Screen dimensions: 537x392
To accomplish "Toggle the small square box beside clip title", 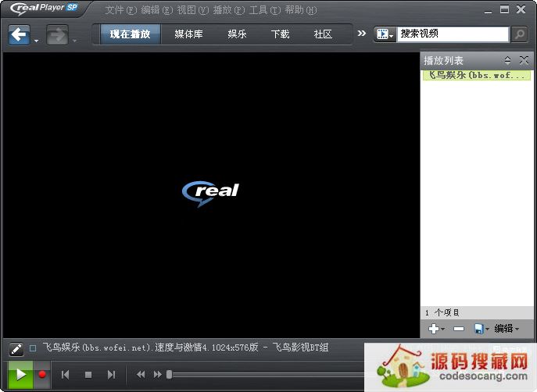I will [x=33, y=348].
